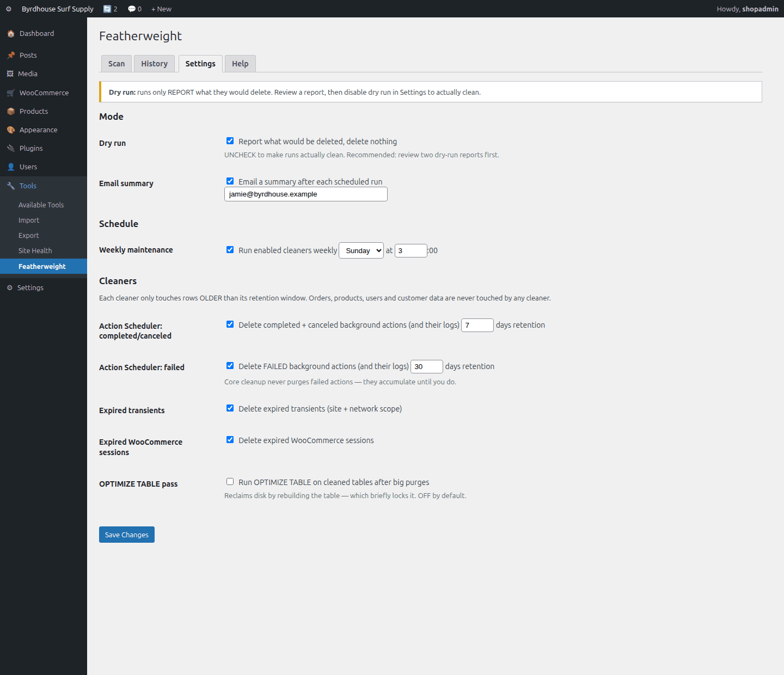Click the Dashboard house icon in the sidebar
The image size is (784, 675).
tap(11, 34)
